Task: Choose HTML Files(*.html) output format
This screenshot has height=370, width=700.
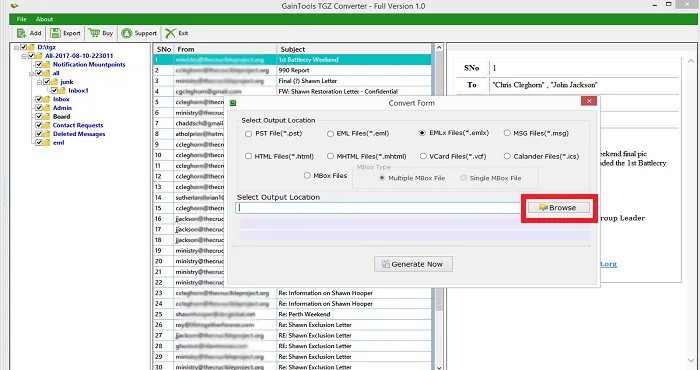Action: [x=249, y=156]
